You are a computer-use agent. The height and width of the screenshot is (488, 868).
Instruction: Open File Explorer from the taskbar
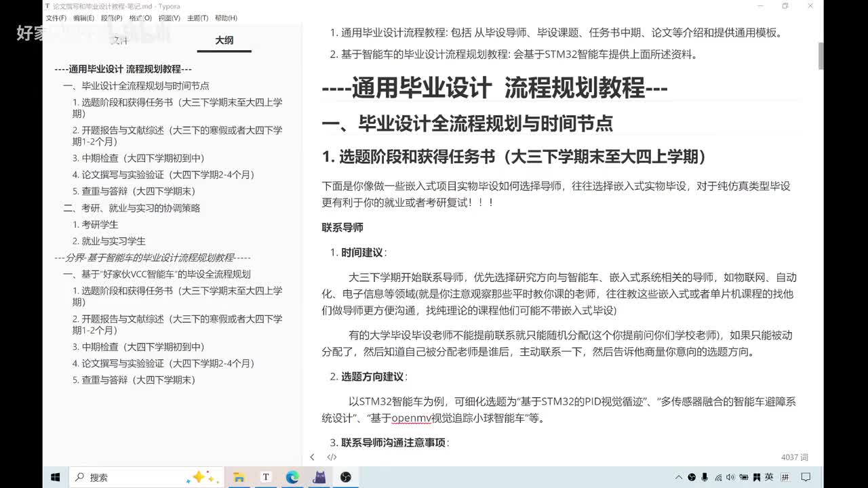pyautogui.click(x=239, y=477)
